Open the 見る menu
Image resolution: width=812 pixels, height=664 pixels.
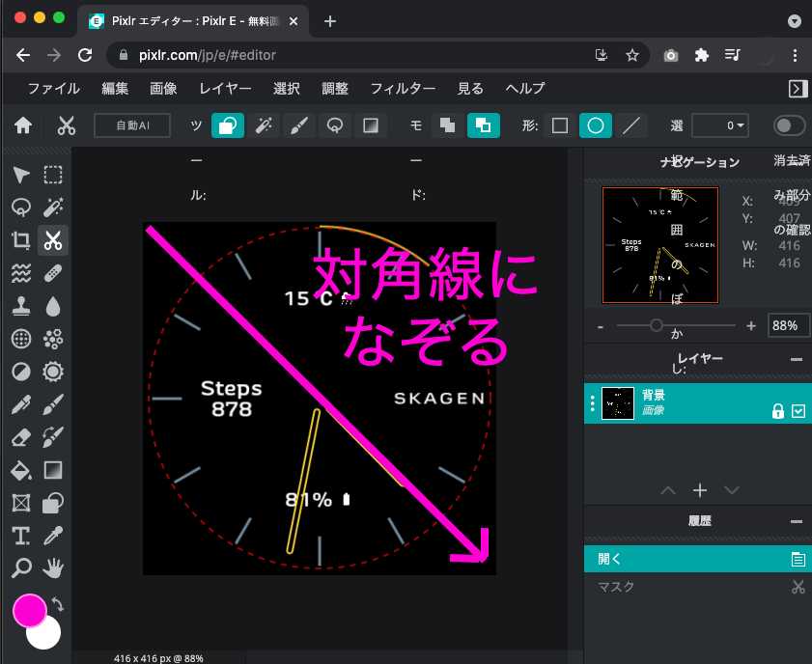(470, 89)
